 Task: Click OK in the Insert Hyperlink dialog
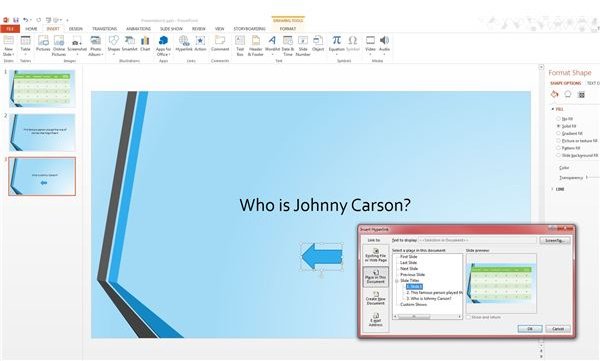[x=530, y=329]
